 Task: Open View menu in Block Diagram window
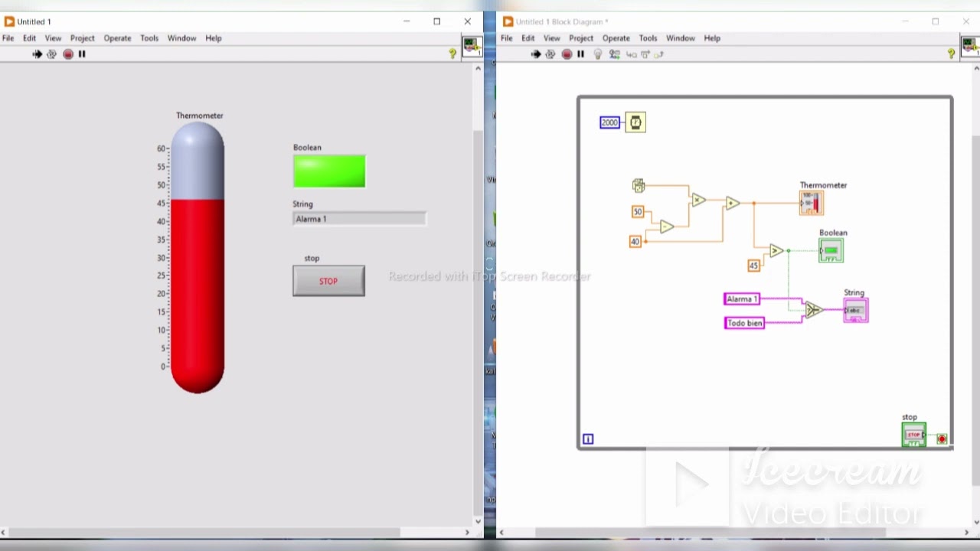552,38
